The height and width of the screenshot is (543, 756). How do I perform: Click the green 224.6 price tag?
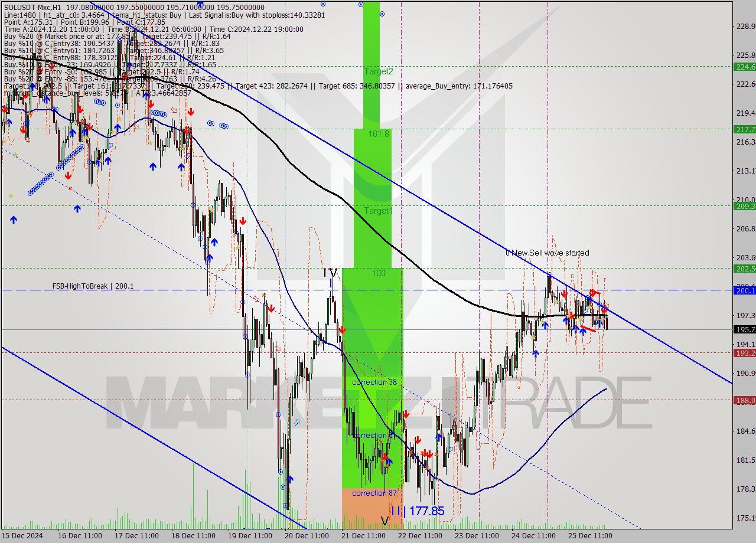tap(744, 67)
